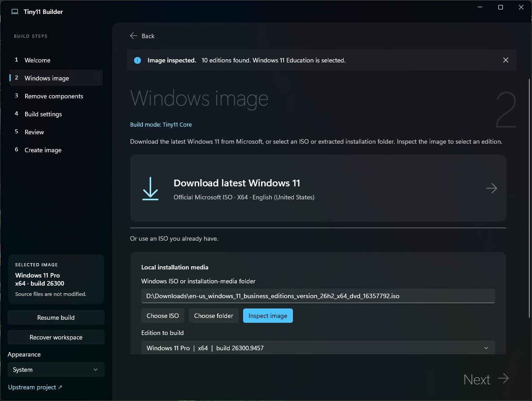This screenshot has width=532, height=401.
Task: Click the Next text label
Action: 477,379
